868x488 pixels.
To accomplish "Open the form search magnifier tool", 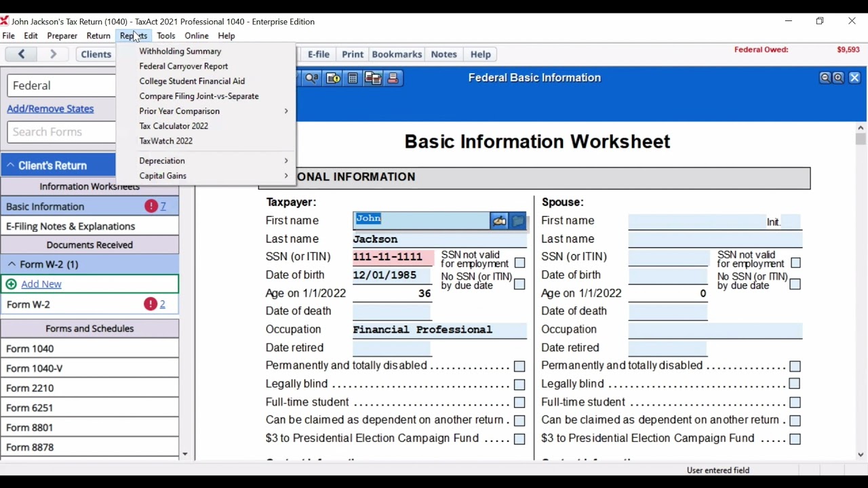I will pyautogui.click(x=312, y=79).
